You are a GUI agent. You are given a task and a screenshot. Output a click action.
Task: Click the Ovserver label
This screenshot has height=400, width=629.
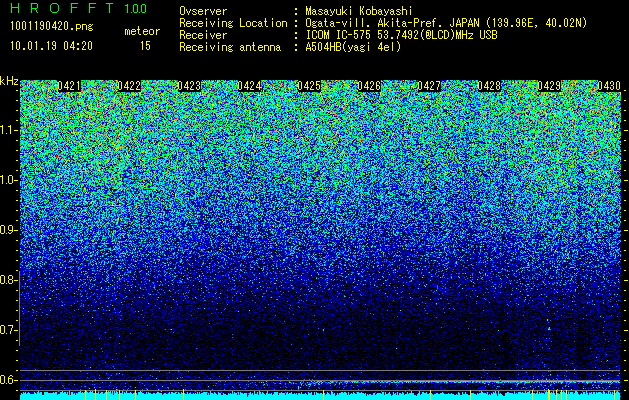point(203,11)
